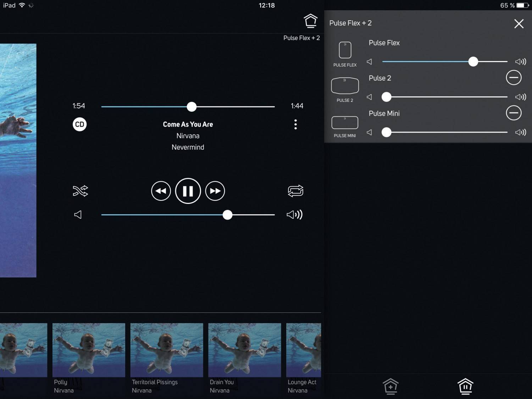Click Pulse Mini high volume speaker icon

click(521, 132)
